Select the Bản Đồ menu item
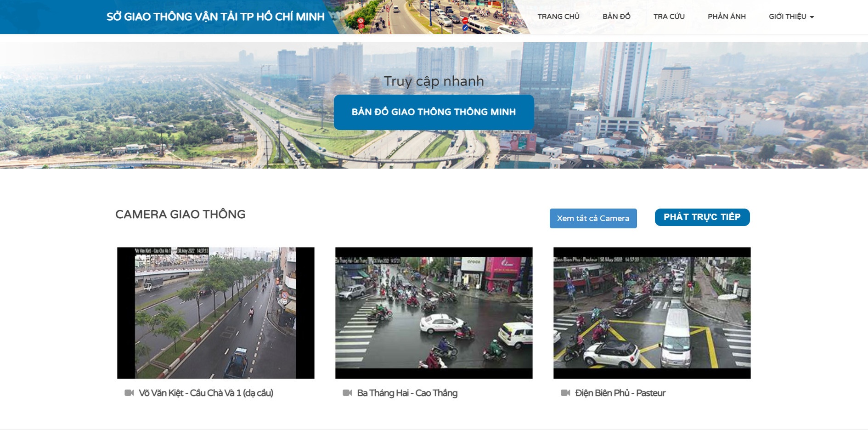 pyautogui.click(x=617, y=16)
